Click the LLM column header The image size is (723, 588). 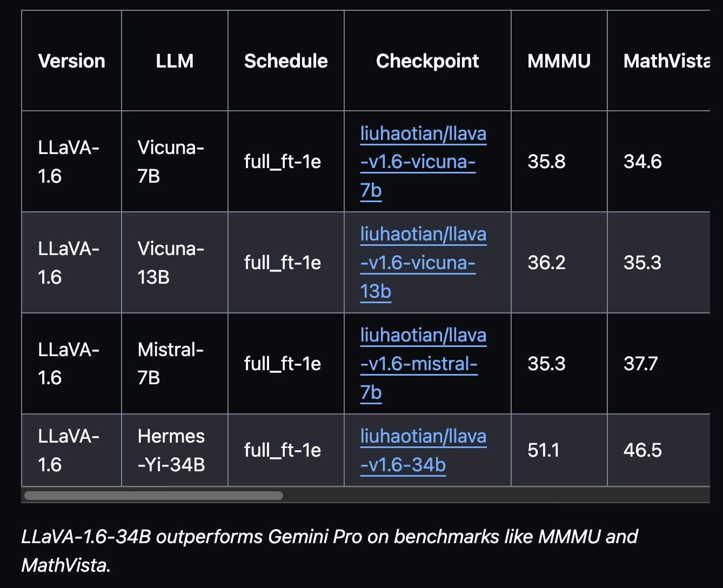tap(175, 61)
